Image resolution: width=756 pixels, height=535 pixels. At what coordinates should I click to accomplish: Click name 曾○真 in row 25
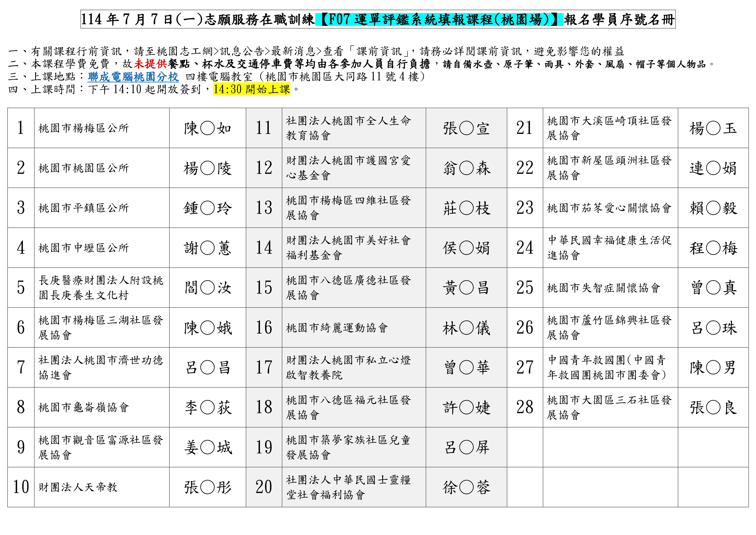[x=713, y=288]
